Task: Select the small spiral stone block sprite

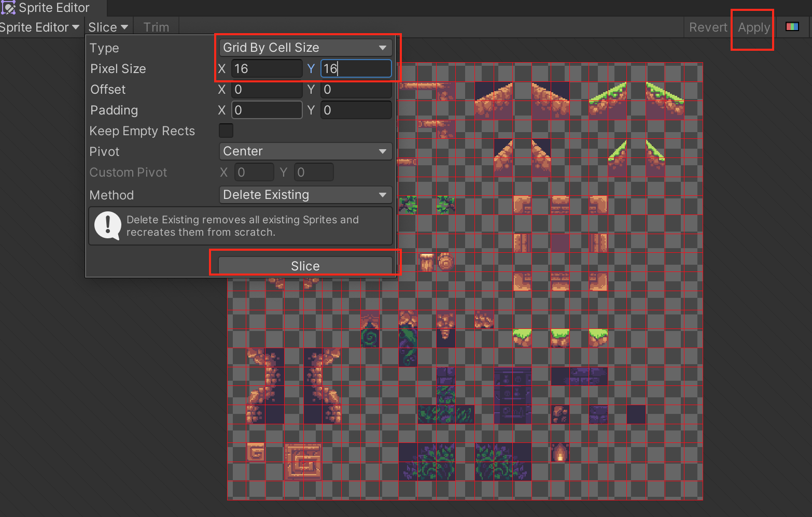Action: click(256, 452)
